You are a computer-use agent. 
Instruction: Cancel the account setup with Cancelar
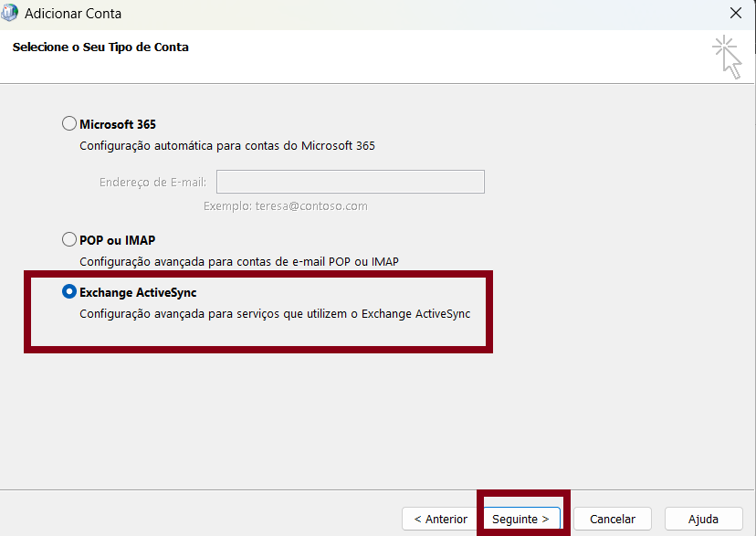pos(612,519)
